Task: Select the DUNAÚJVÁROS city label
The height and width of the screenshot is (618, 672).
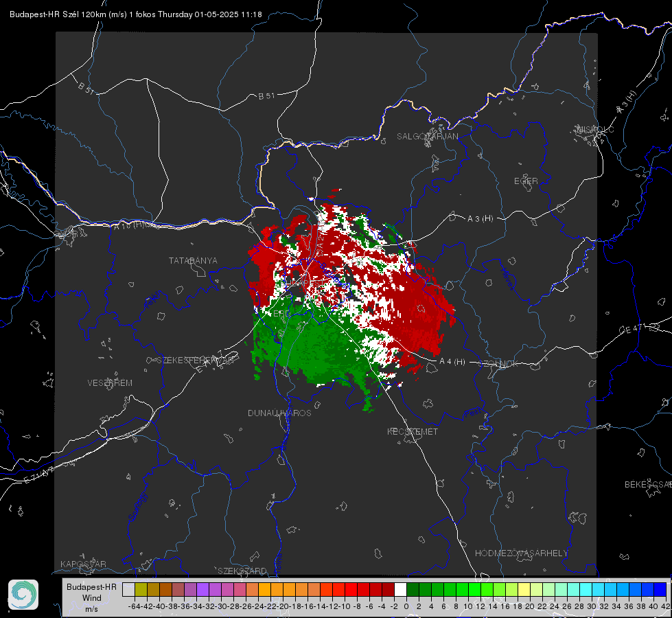Action: (x=279, y=413)
